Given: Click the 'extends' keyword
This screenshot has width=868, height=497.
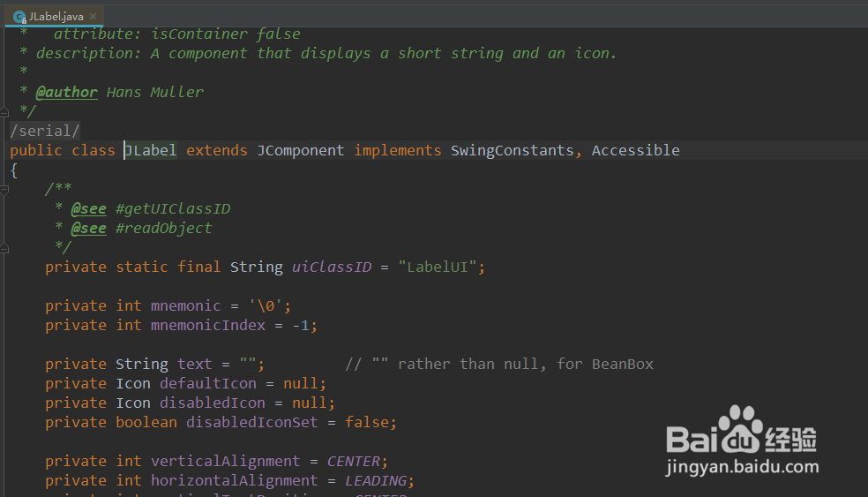Looking at the screenshot, I should (x=217, y=150).
